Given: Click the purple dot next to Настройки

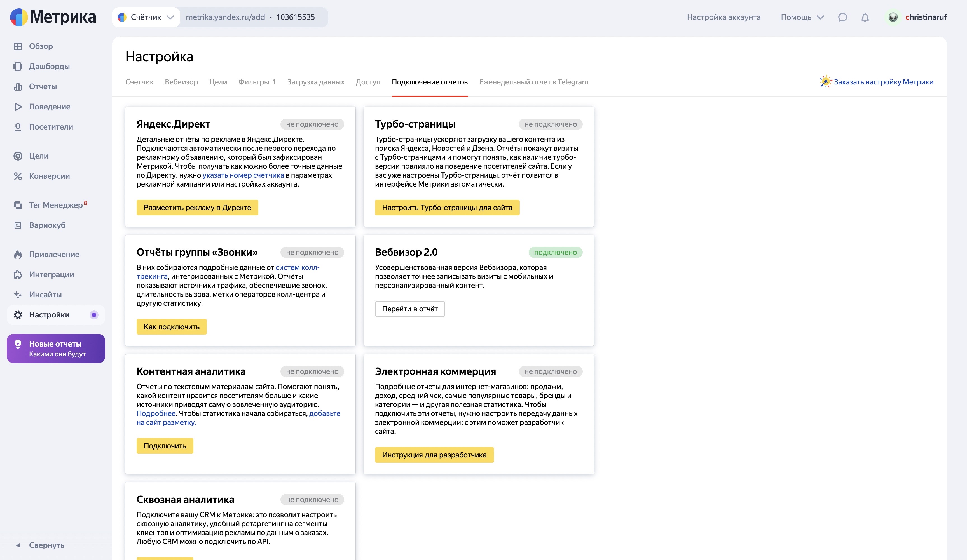Looking at the screenshot, I should pyautogui.click(x=94, y=315).
